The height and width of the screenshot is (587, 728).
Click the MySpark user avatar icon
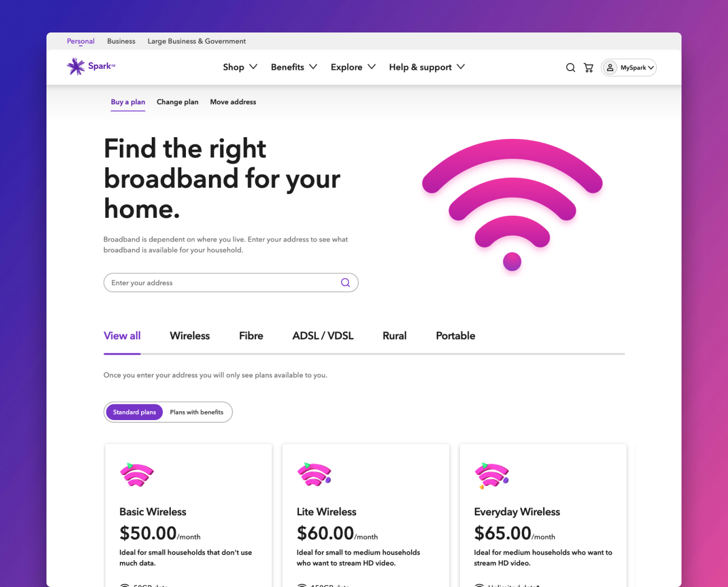(x=610, y=68)
